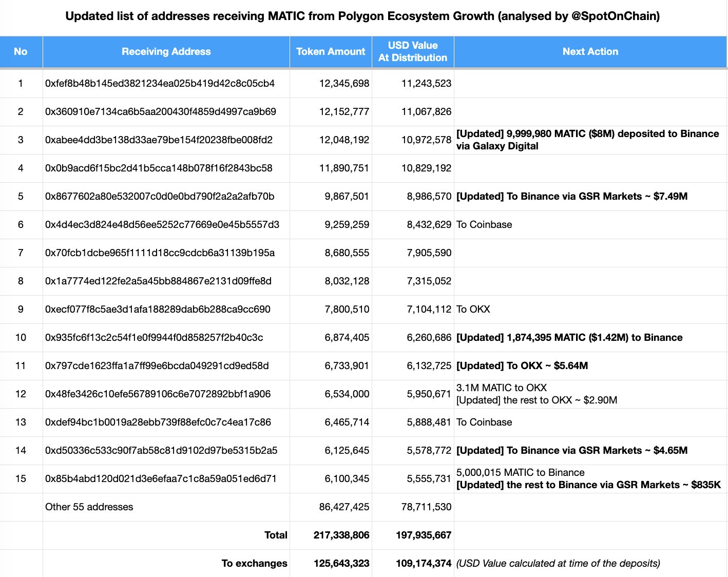Select the 'Next Action' column header
Screen dimensions: 728x577
click(590, 51)
